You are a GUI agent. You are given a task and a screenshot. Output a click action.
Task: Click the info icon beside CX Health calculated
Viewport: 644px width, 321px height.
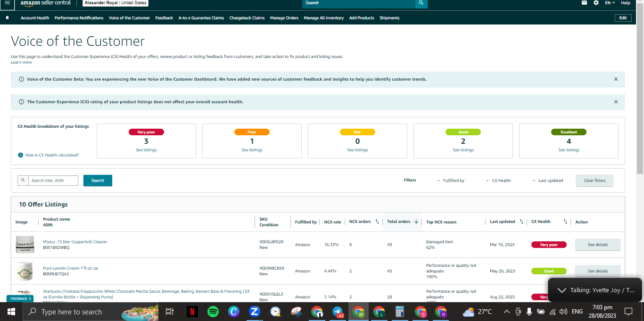click(20, 155)
